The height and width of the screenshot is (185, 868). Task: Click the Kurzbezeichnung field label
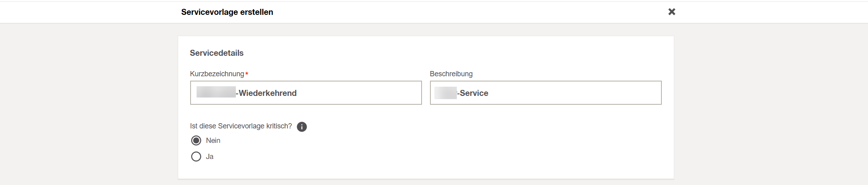[x=217, y=74]
